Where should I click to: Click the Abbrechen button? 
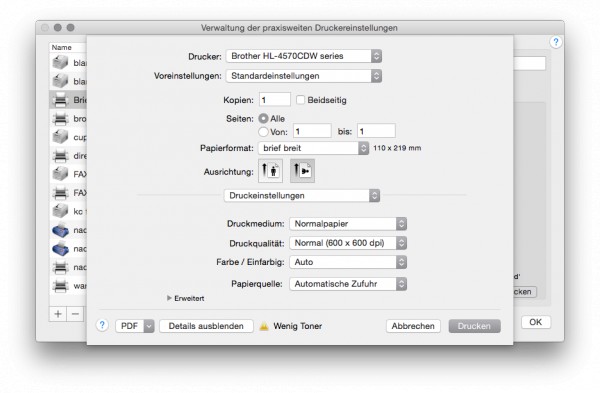pyautogui.click(x=413, y=326)
